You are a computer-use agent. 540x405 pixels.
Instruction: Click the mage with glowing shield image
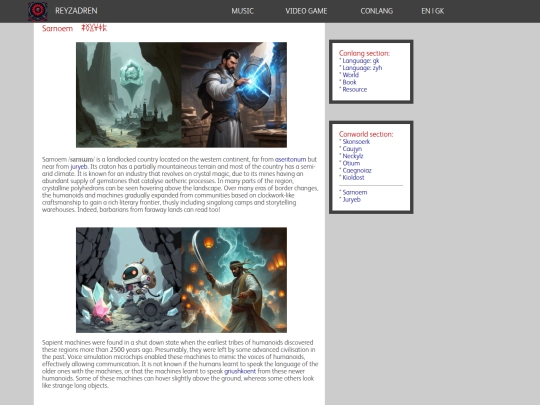pos(234,95)
